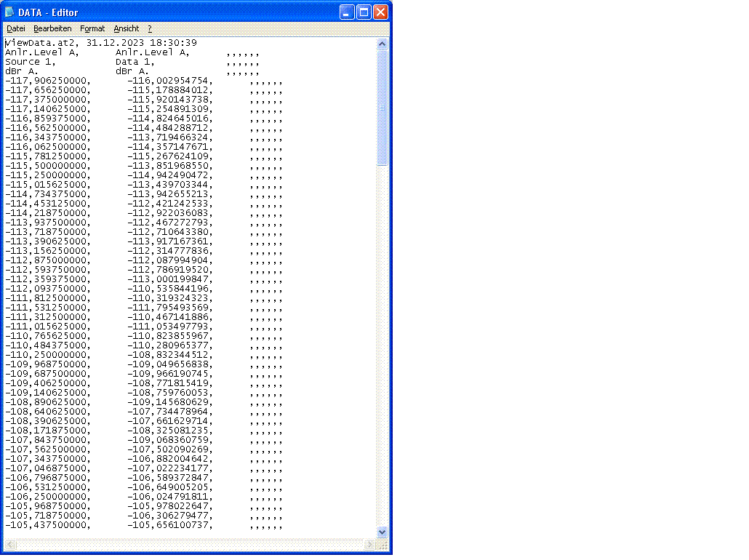Viewport: 749px width, 560px height.
Task: Click the value -106,882004642
Action: coord(169,459)
